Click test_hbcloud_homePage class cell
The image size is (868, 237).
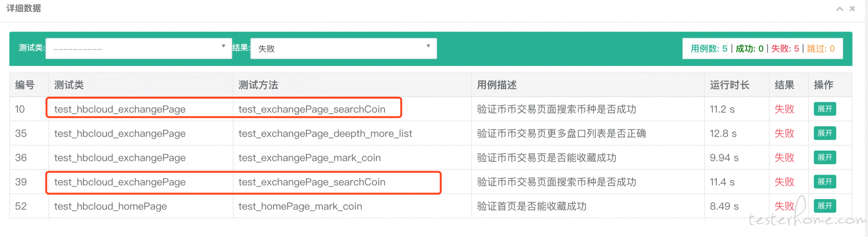[x=110, y=206]
